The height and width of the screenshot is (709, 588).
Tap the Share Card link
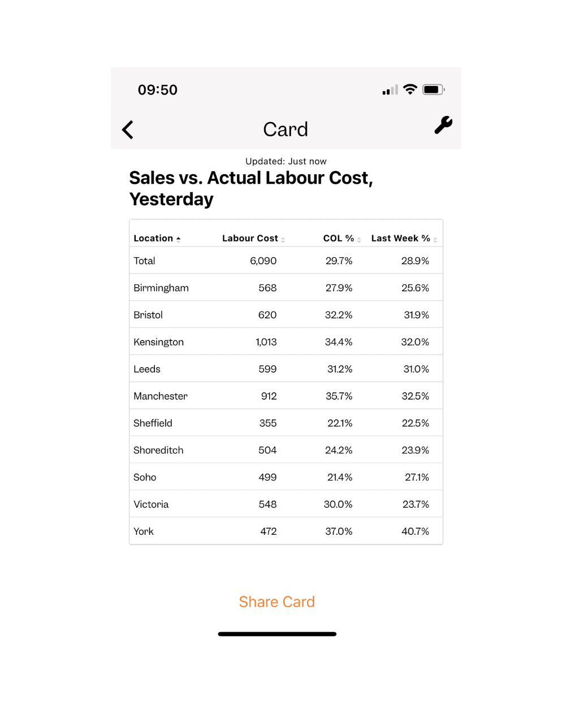point(277,602)
